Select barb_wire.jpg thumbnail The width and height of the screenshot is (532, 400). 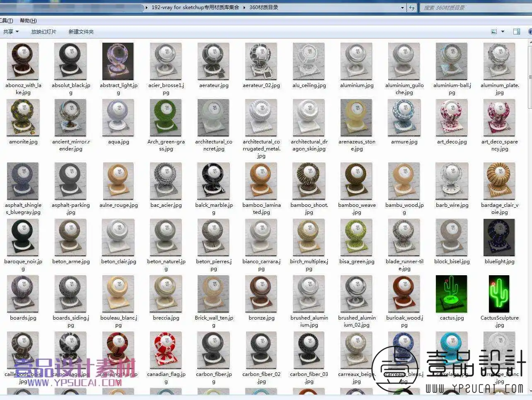pos(452,181)
